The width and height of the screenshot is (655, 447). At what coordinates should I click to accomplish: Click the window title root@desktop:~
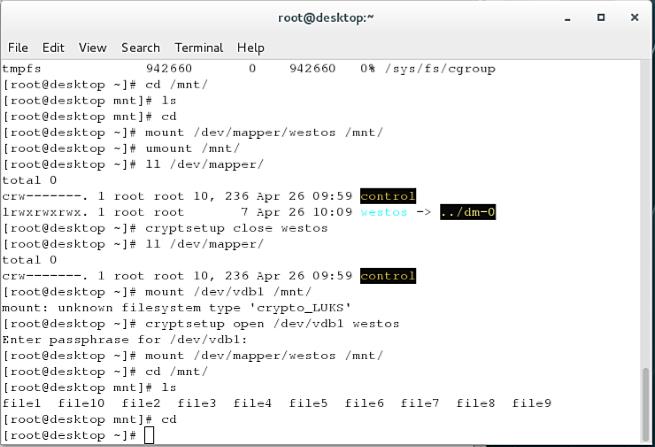[326, 18]
